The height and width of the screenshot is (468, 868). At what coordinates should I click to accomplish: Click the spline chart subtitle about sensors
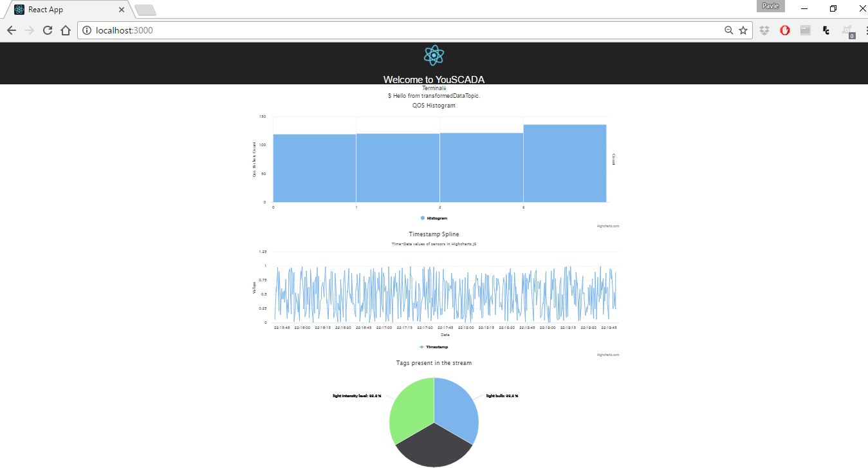pyautogui.click(x=434, y=244)
